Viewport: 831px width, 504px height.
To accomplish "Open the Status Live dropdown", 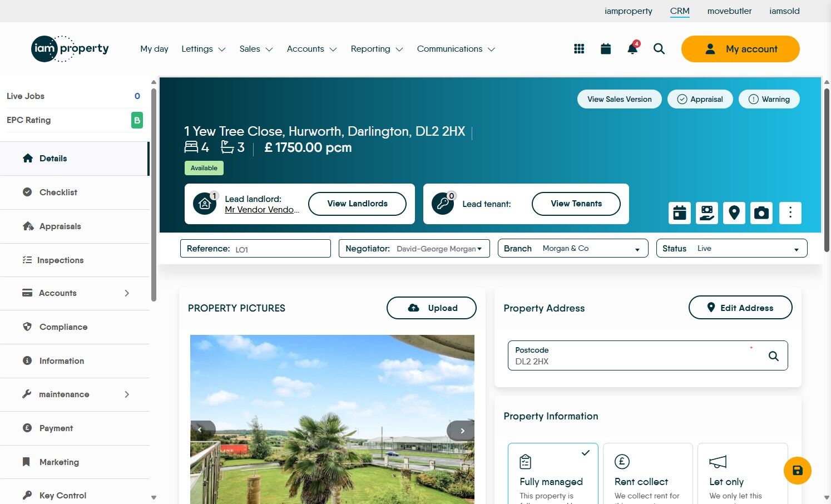I will (732, 249).
